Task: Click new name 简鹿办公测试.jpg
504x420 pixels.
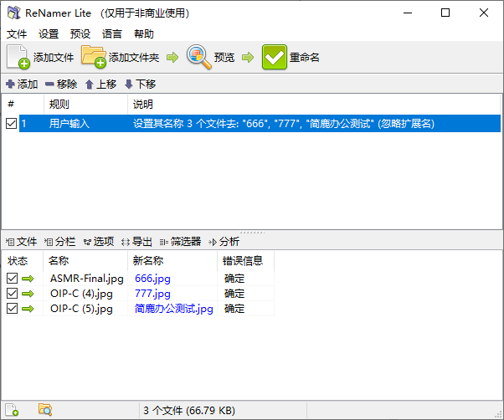Action: [174, 309]
